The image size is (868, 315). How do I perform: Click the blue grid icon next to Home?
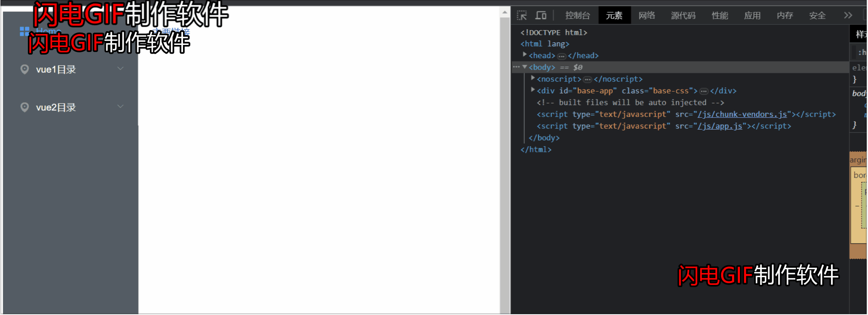click(x=24, y=31)
